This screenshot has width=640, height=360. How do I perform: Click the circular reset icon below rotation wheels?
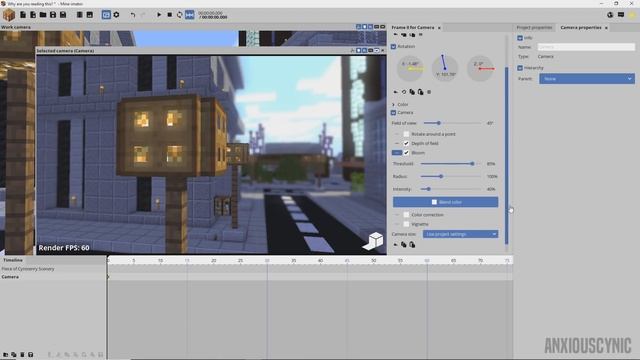pyautogui.click(x=404, y=92)
